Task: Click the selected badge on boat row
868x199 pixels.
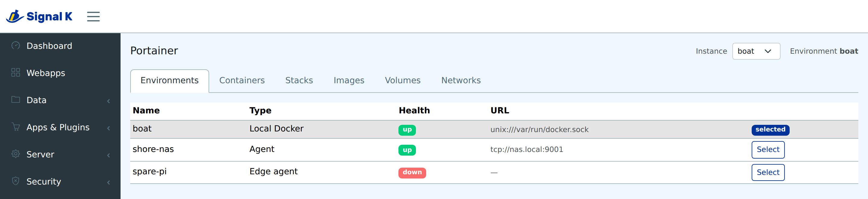Action: pyautogui.click(x=770, y=130)
